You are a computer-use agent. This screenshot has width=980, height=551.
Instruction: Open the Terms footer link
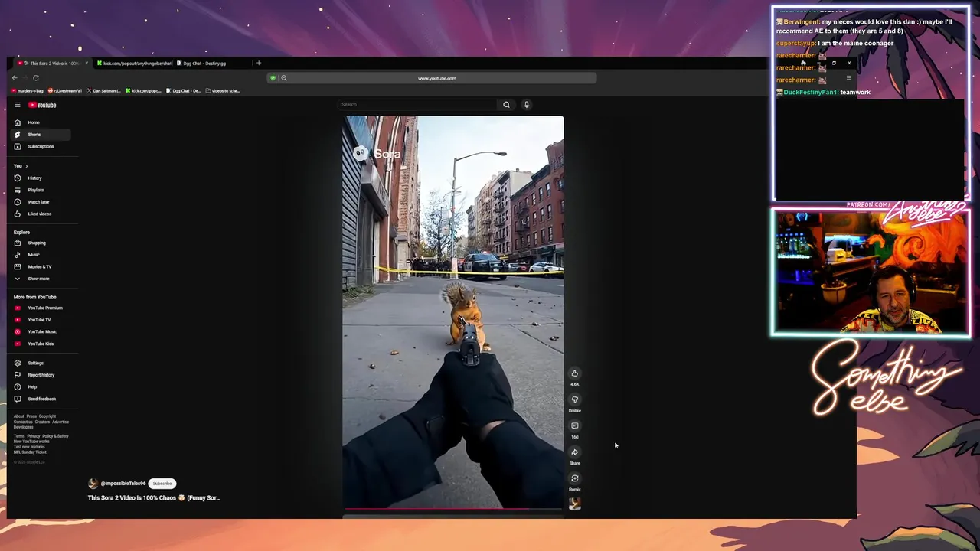coord(18,436)
